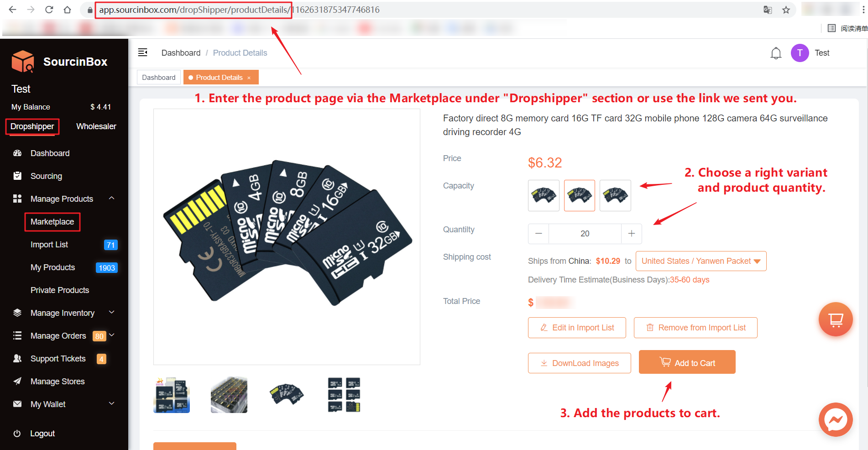Switch to Wholesaler mode

96,126
